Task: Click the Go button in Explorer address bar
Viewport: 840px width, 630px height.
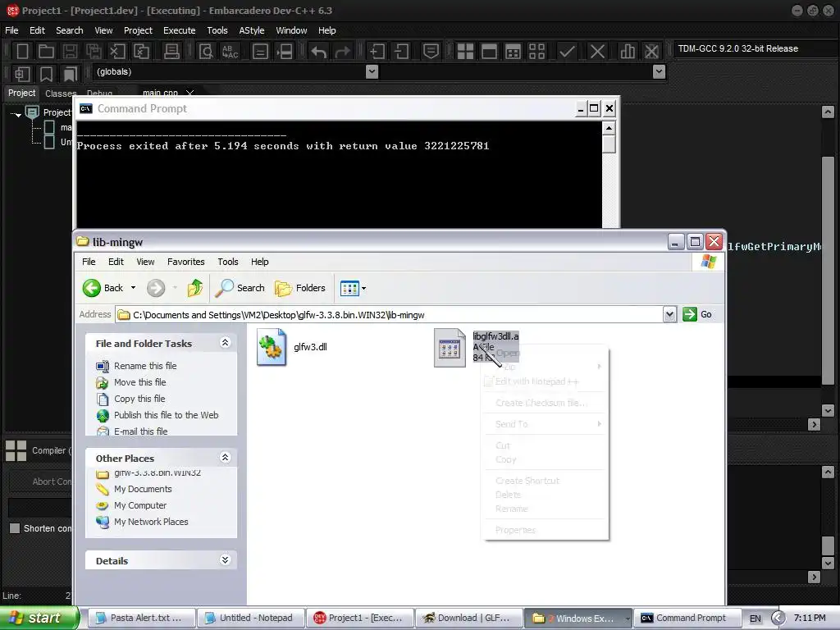Action: [698, 314]
